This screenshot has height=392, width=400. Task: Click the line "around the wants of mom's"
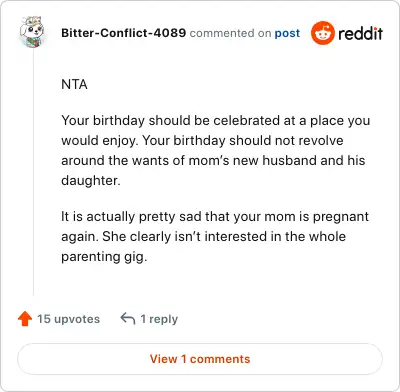coord(213,160)
